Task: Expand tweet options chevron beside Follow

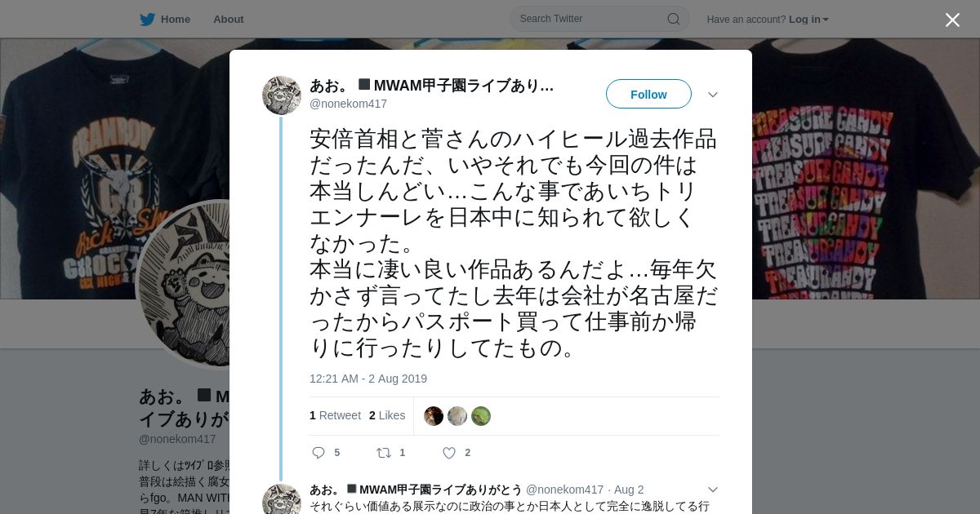Action: (x=713, y=95)
